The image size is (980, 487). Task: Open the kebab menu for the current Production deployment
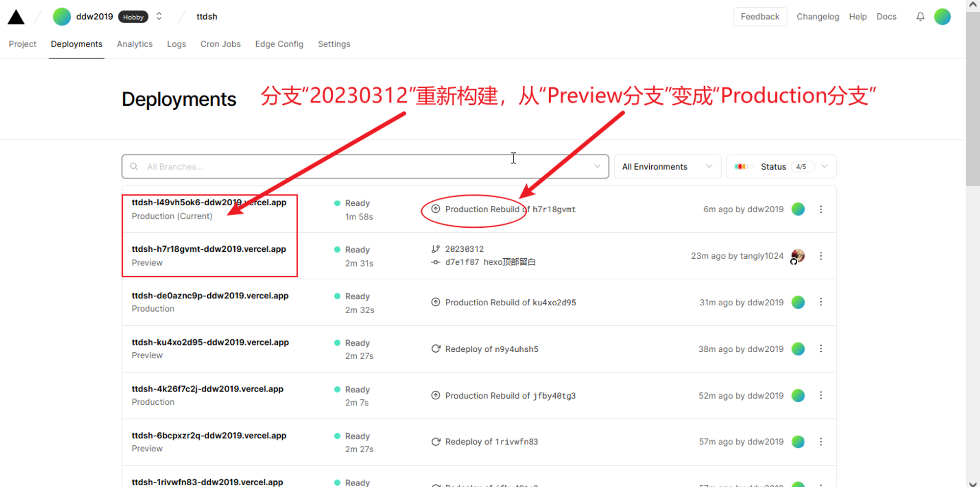[x=821, y=209]
